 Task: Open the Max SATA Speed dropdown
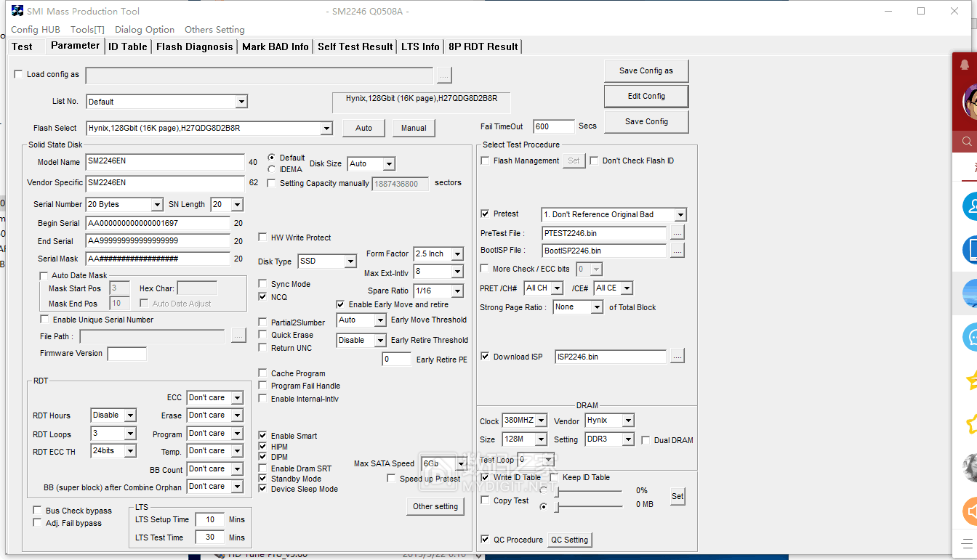click(x=460, y=463)
